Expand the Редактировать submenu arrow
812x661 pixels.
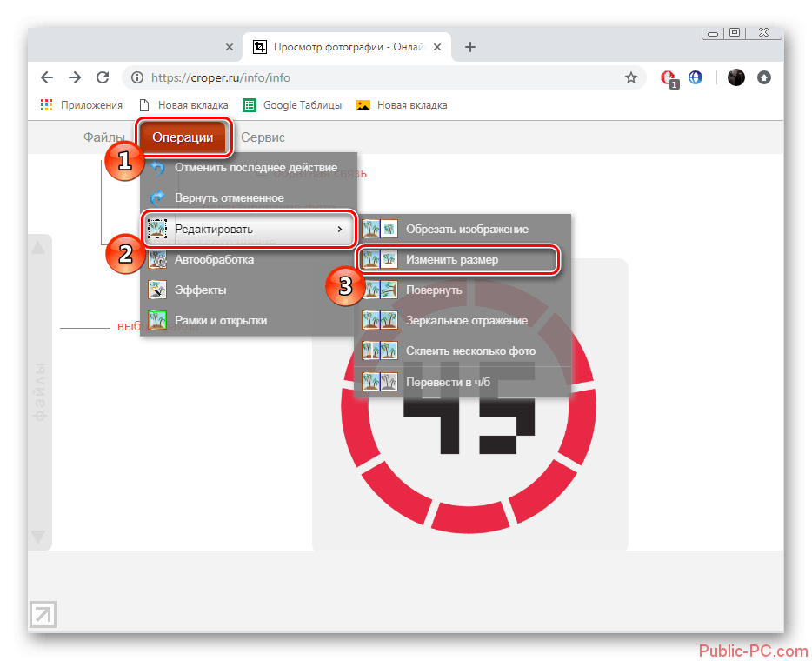click(x=339, y=229)
